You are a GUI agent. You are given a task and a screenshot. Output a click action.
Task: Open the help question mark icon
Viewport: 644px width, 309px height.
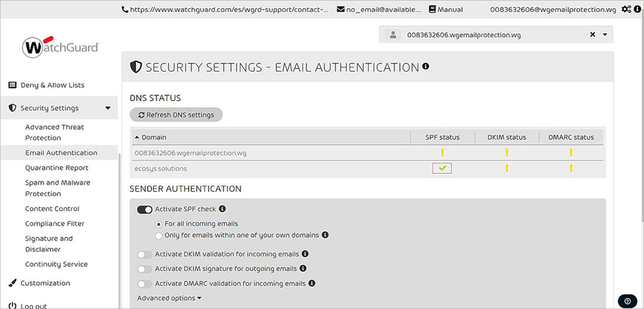pos(627,301)
